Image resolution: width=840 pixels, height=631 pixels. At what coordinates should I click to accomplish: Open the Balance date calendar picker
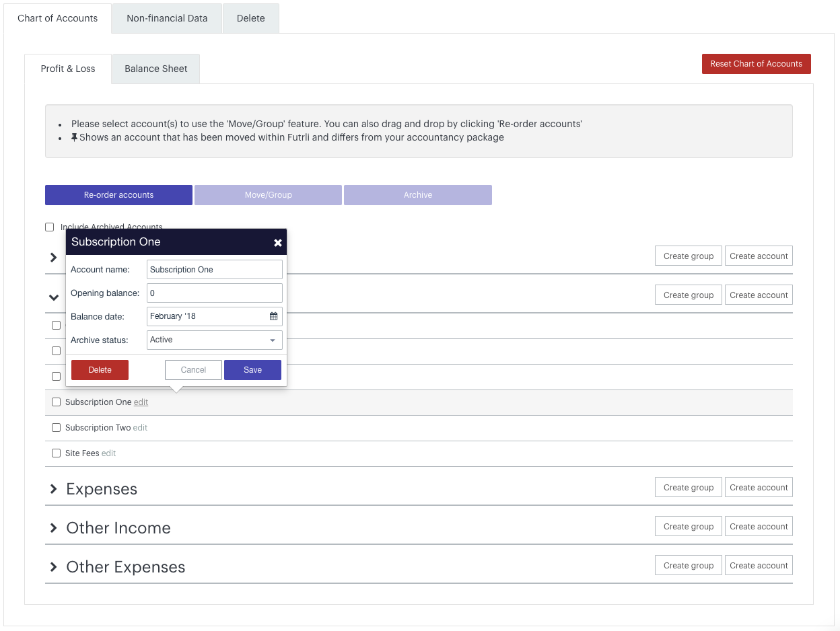tap(274, 316)
